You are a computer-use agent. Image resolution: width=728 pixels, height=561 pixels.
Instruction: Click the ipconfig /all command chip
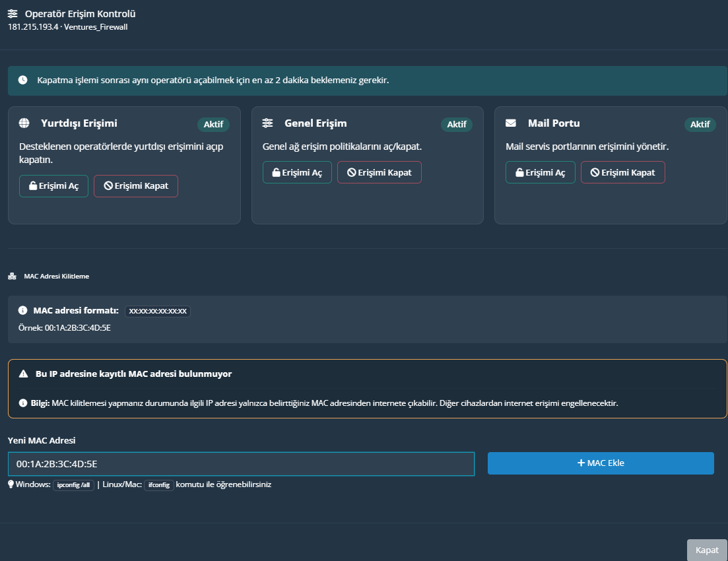coord(74,485)
